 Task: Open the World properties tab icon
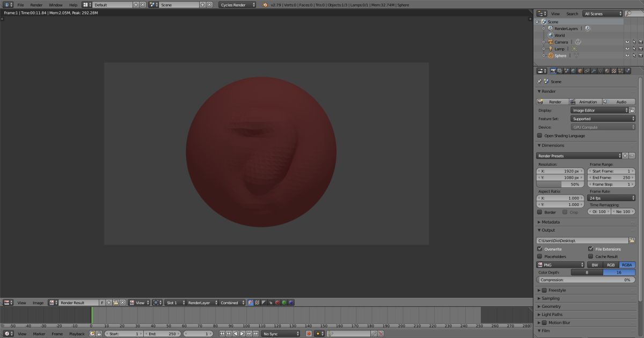[574, 71]
